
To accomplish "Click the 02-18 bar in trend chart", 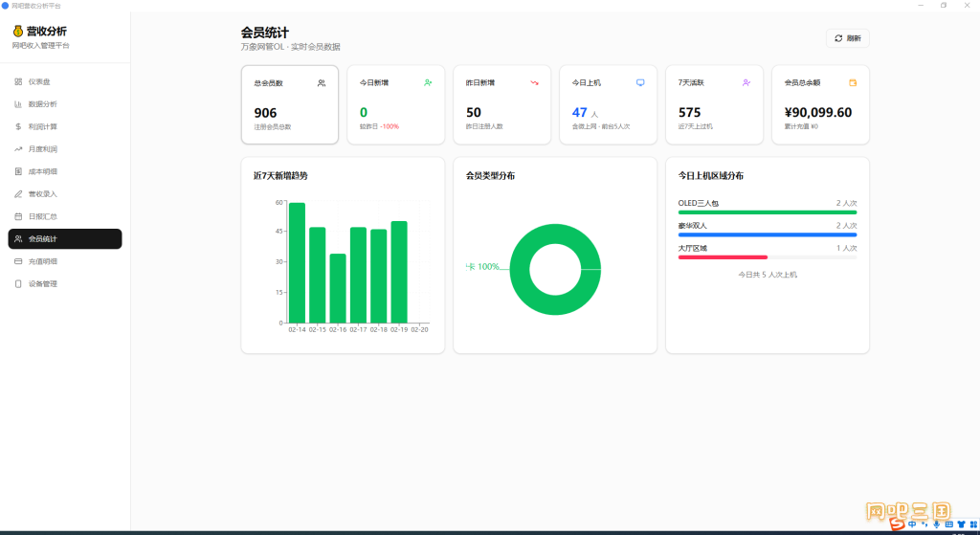I will point(379,276).
